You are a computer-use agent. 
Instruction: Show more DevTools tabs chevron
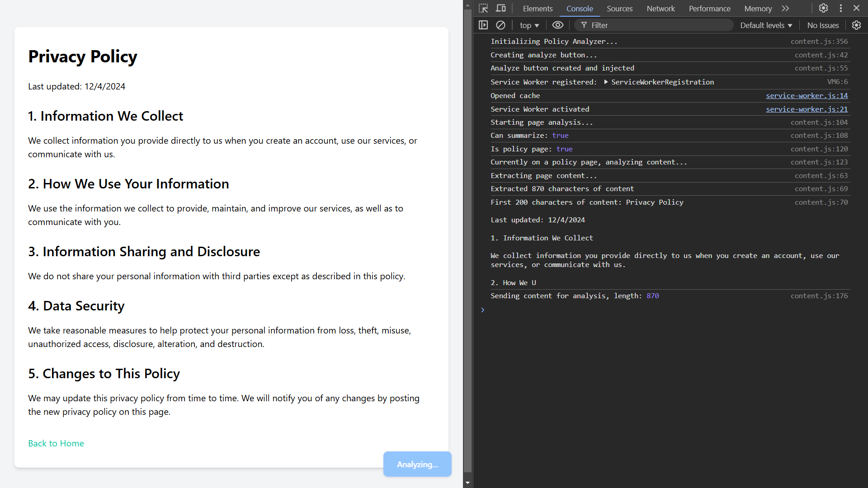[x=785, y=8]
